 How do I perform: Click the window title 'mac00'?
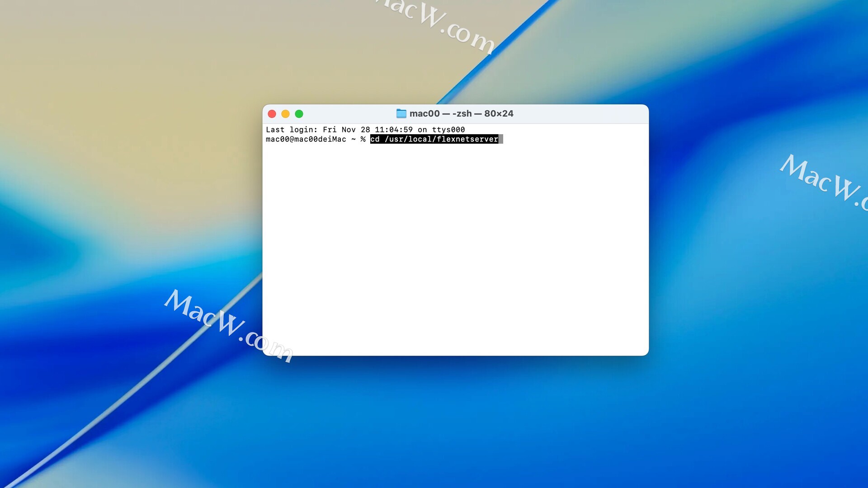click(424, 114)
